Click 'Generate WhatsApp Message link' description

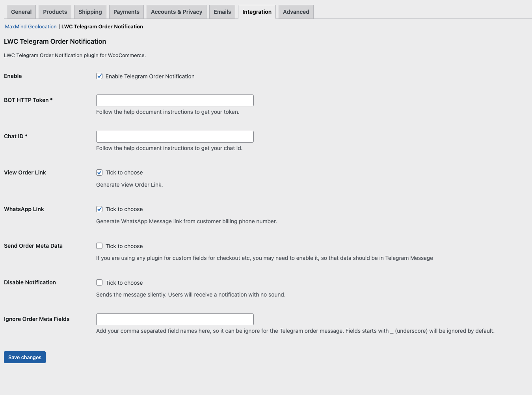point(186,221)
